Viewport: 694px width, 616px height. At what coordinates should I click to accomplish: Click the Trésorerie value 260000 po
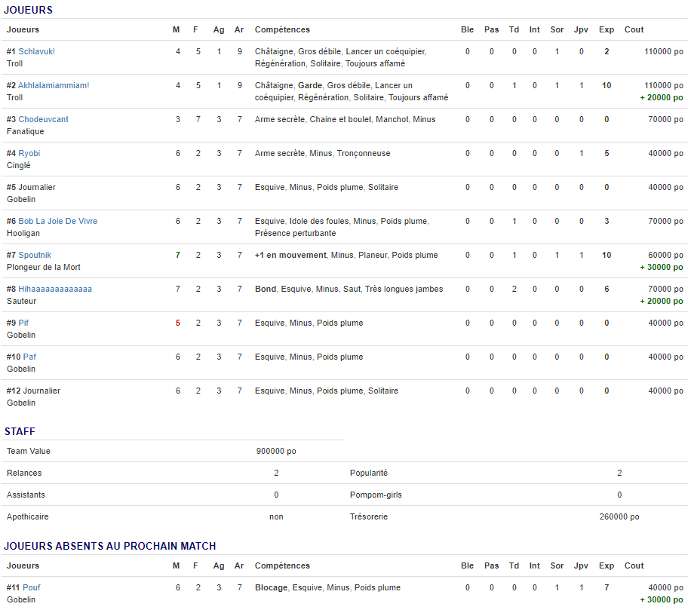pos(619,516)
